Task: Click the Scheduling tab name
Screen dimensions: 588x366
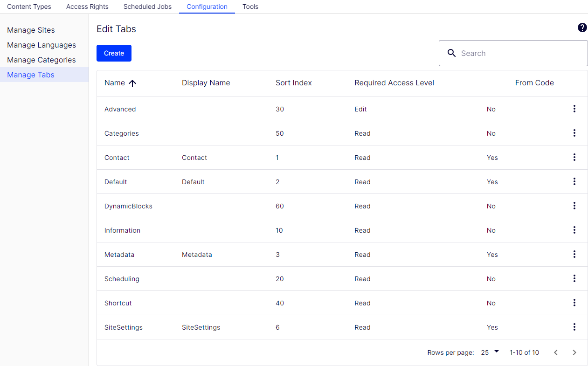Action: pos(122,279)
